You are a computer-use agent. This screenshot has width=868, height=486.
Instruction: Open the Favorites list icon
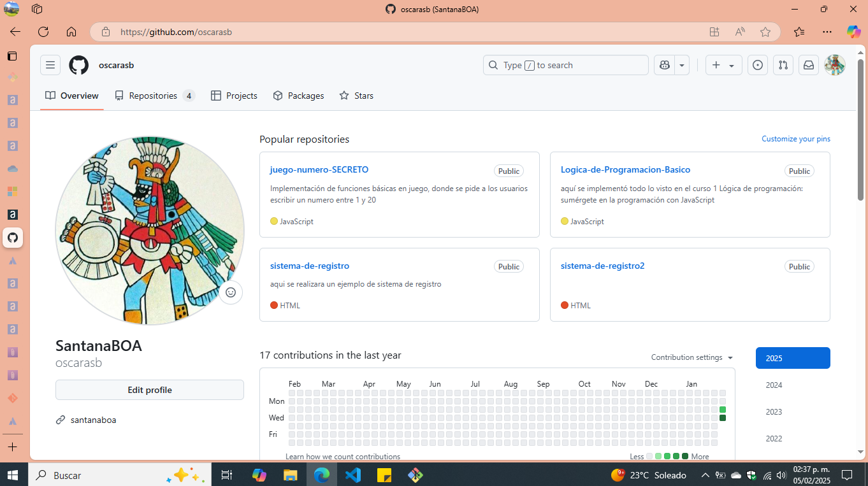pyautogui.click(x=799, y=32)
